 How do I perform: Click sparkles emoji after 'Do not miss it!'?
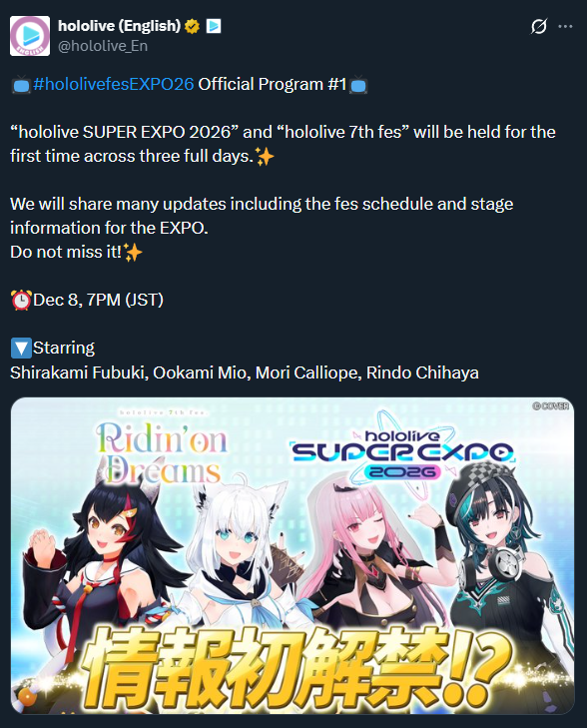point(133,253)
